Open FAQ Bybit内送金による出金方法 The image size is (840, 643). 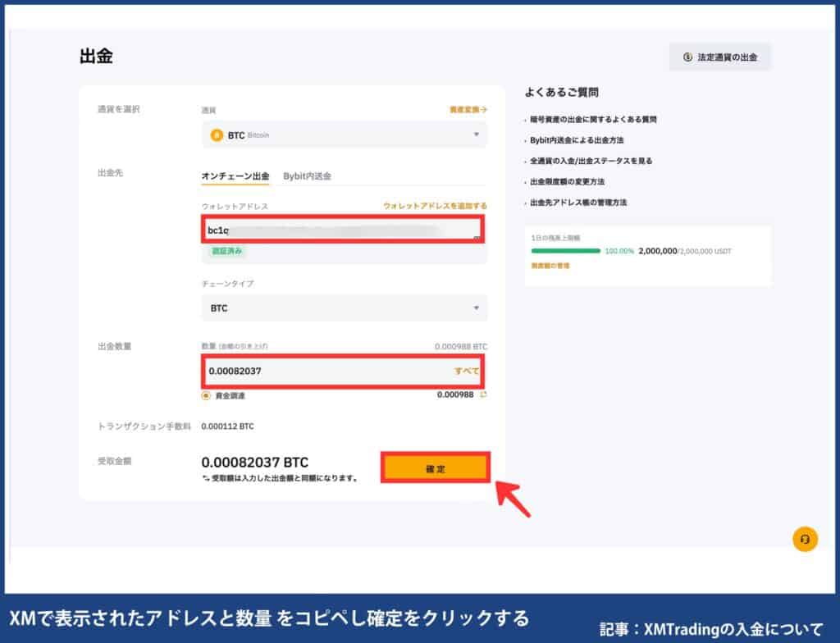[x=577, y=140]
